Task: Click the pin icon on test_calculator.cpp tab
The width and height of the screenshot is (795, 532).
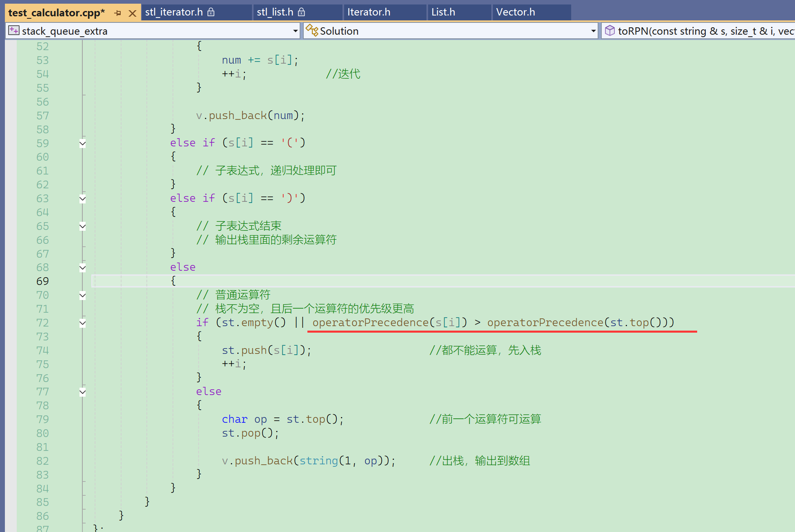Action: [x=118, y=13]
